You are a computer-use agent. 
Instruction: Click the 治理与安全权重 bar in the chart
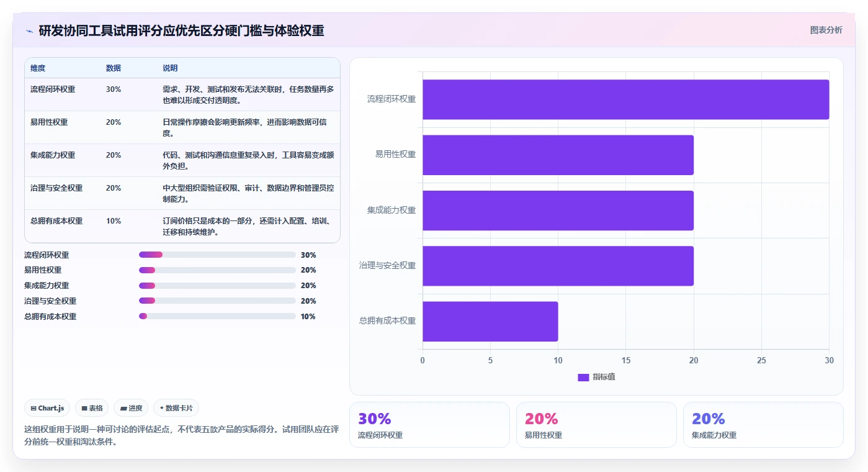[558, 266]
